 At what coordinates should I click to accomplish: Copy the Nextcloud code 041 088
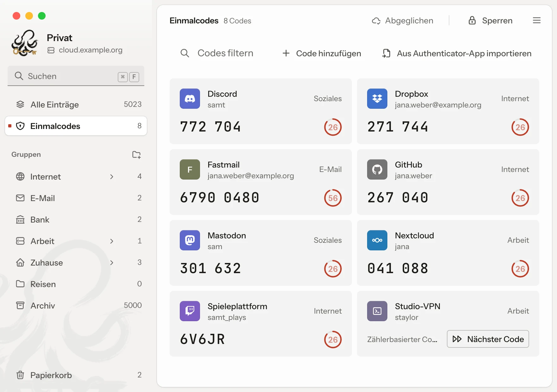[398, 268]
